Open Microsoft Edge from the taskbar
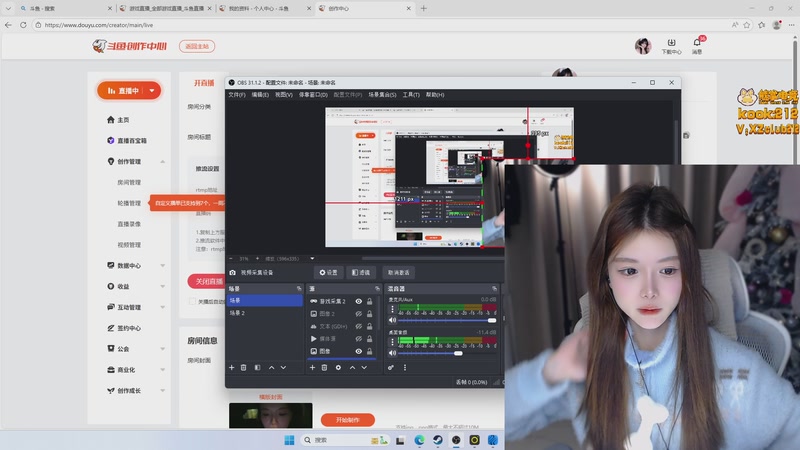This screenshot has height=450, width=800. [x=419, y=440]
